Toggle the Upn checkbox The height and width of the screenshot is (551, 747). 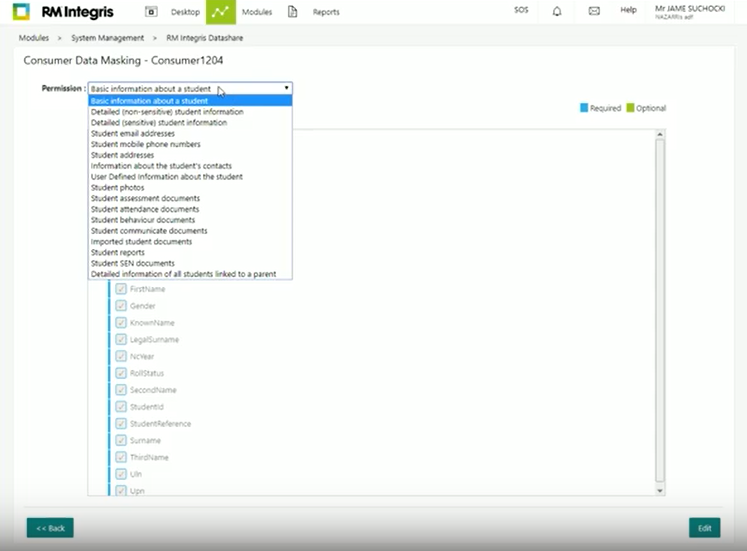pos(121,490)
